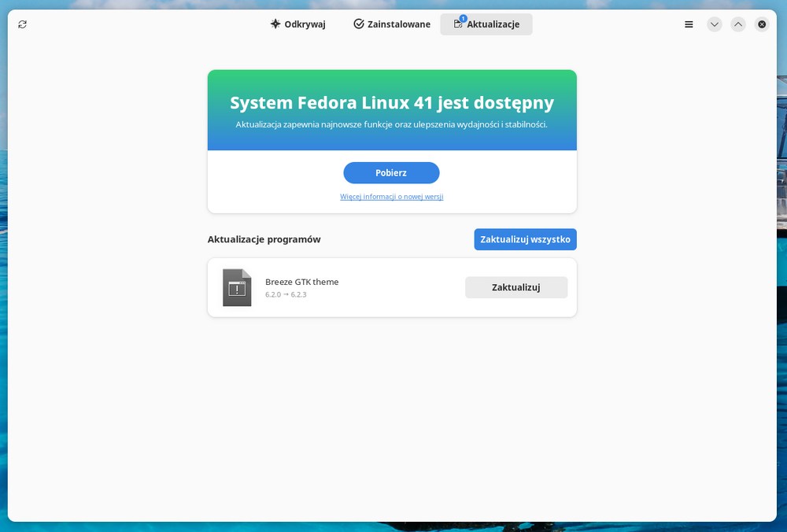
Task: Select the Aktualizacje tab label
Action: coord(493,24)
